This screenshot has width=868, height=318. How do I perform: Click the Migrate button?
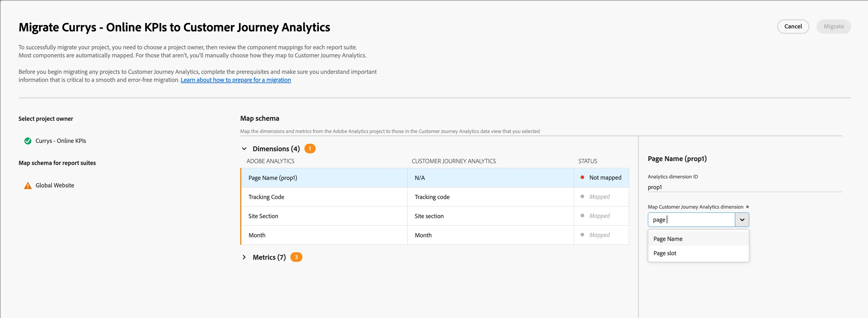click(834, 27)
